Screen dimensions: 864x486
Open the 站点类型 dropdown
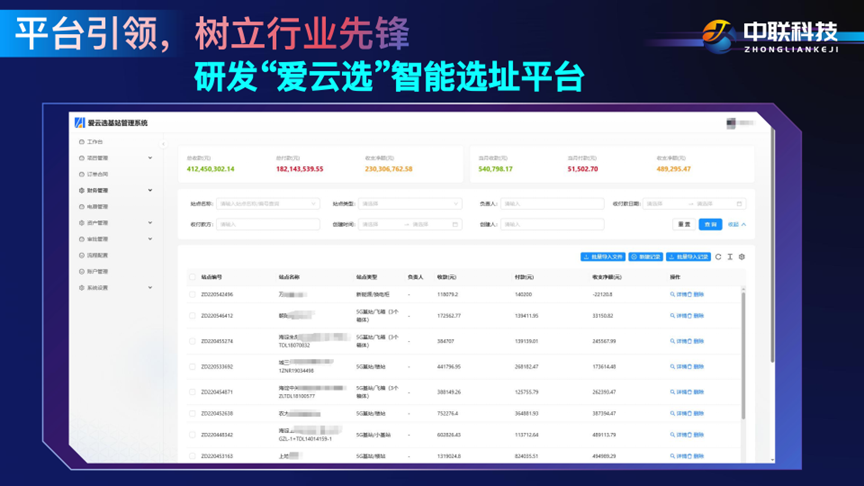tap(410, 204)
